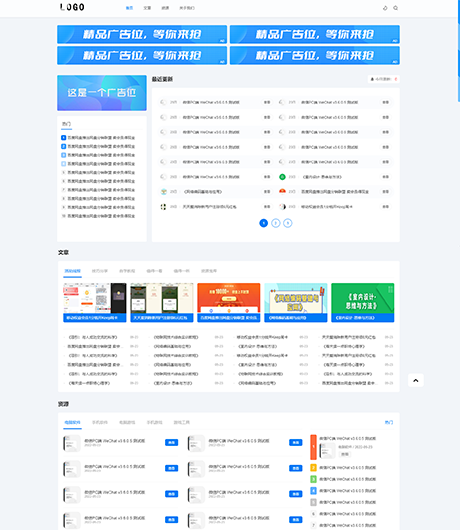Click the back-to-top arrow button
This screenshot has height=530, width=460.
[416, 380]
